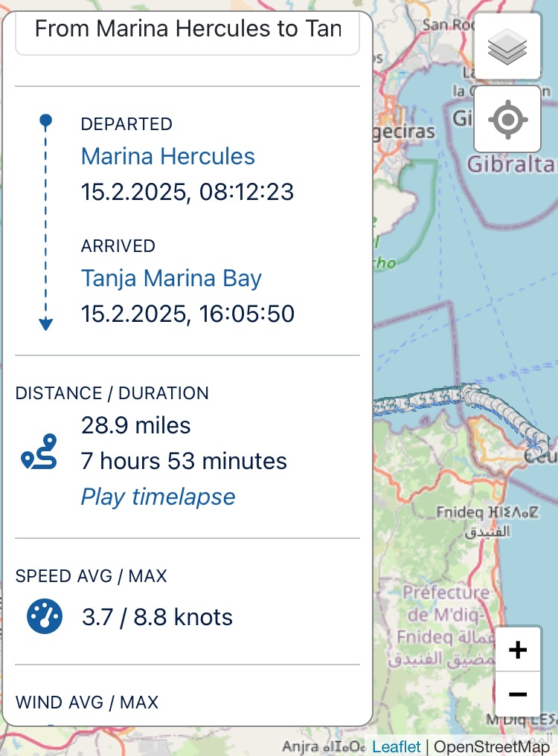Open Tanja Marina Bay arrival link
This screenshot has height=756, width=558.
click(x=171, y=278)
